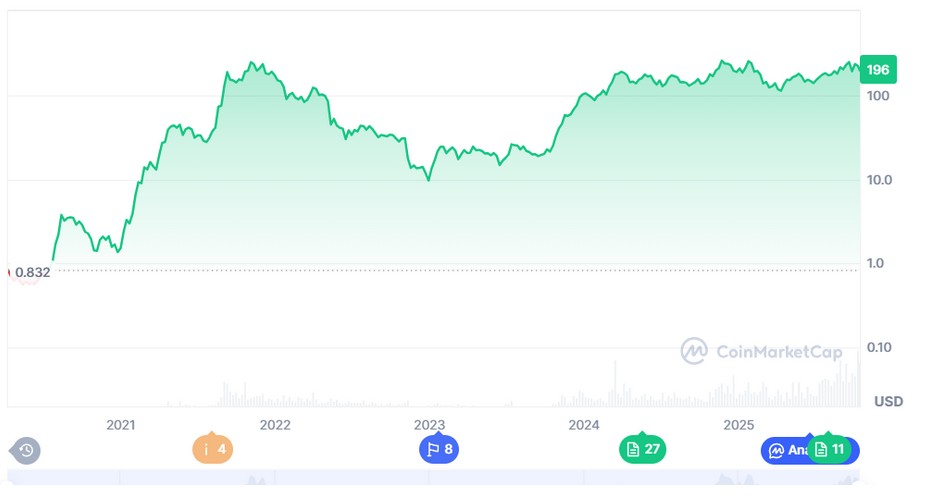Click the blue Analysis marker

[x=786, y=450]
